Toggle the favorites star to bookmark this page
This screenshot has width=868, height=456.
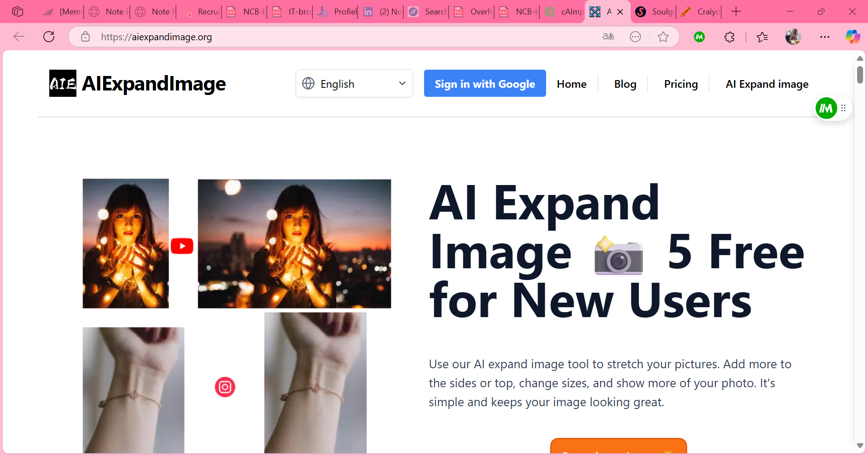pyautogui.click(x=663, y=37)
